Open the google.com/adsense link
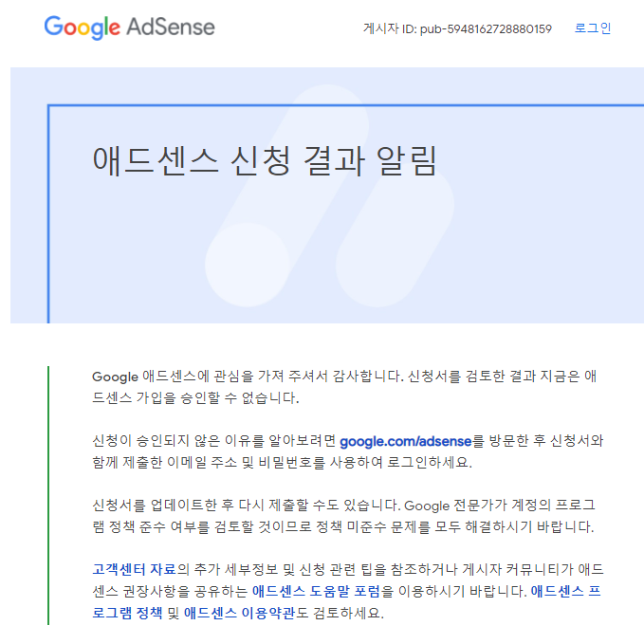 tap(405, 441)
